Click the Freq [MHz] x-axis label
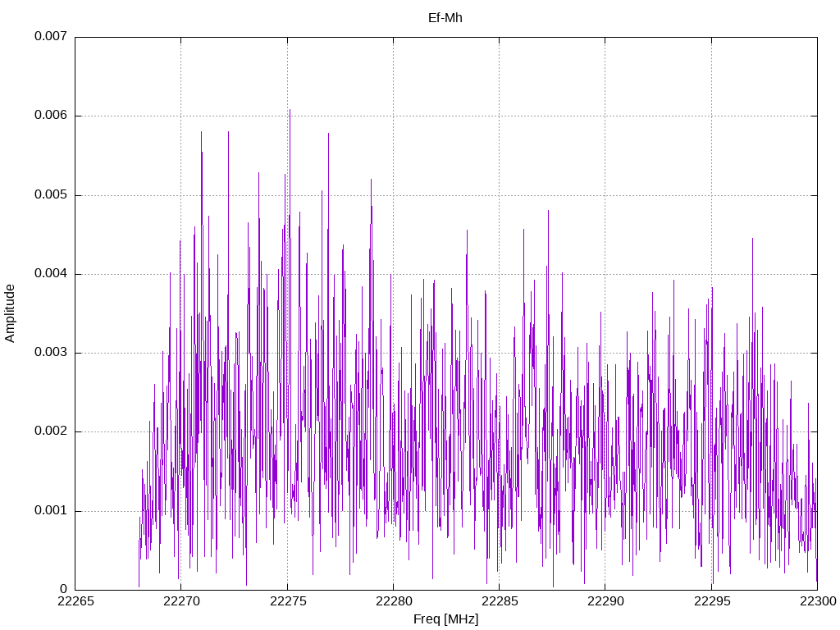The width and height of the screenshot is (840, 630). click(x=445, y=619)
